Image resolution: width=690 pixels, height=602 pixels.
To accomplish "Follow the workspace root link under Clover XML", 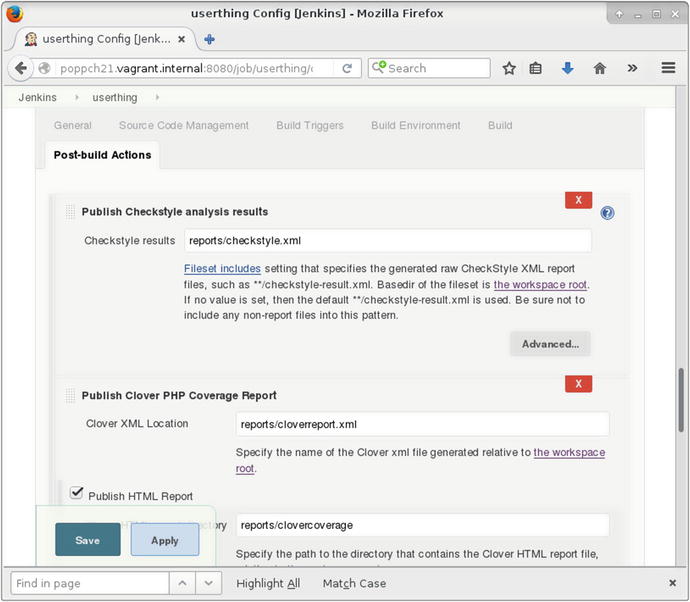I will 569,452.
